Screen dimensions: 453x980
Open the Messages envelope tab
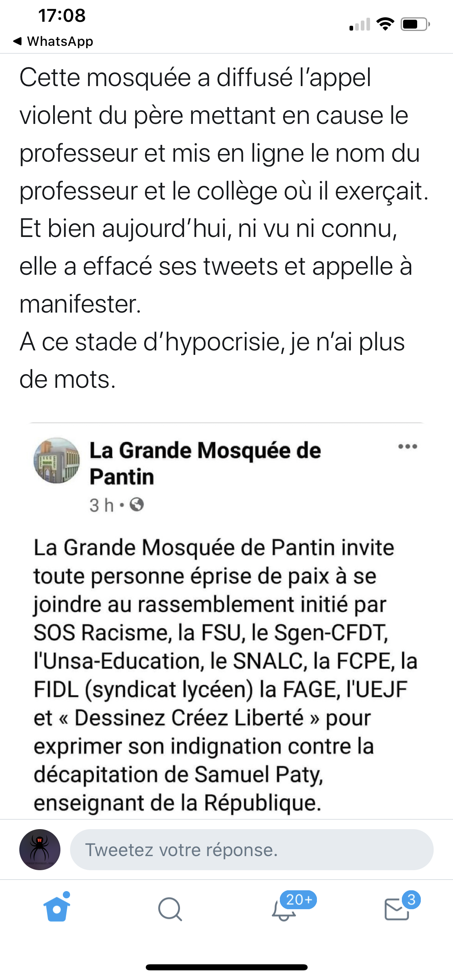[x=397, y=910]
